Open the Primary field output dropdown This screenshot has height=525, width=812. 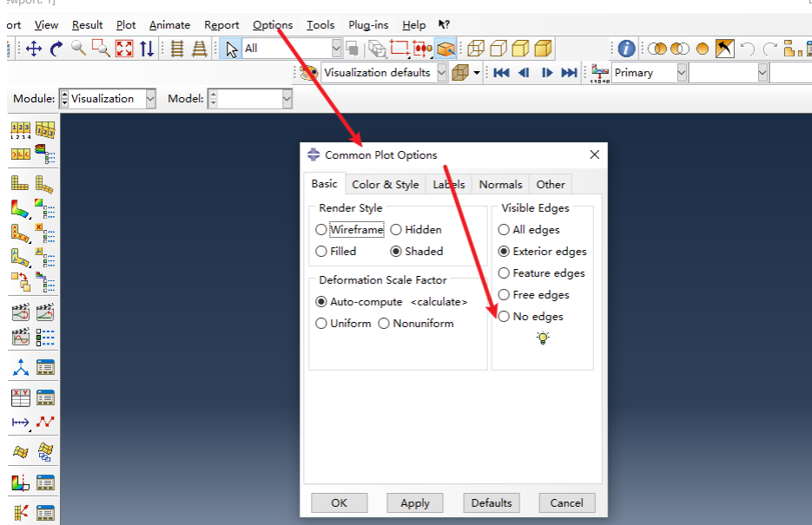(x=680, y=73)
